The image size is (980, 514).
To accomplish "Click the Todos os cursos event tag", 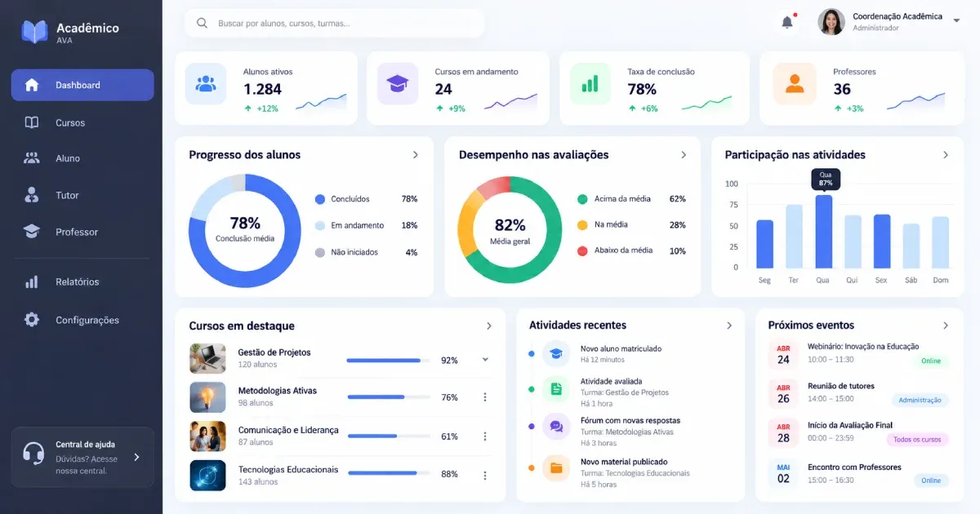I will [917, 440].
